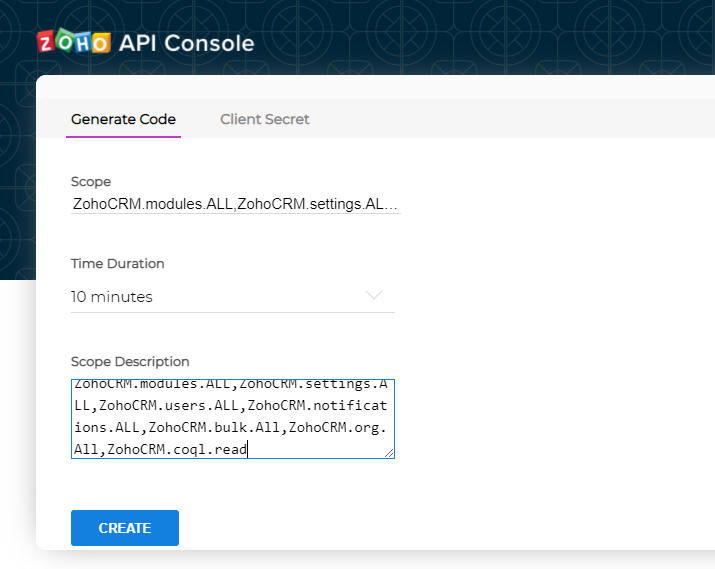Select the Generate Code tab
The image size is (715, 569).
[123, 119]
